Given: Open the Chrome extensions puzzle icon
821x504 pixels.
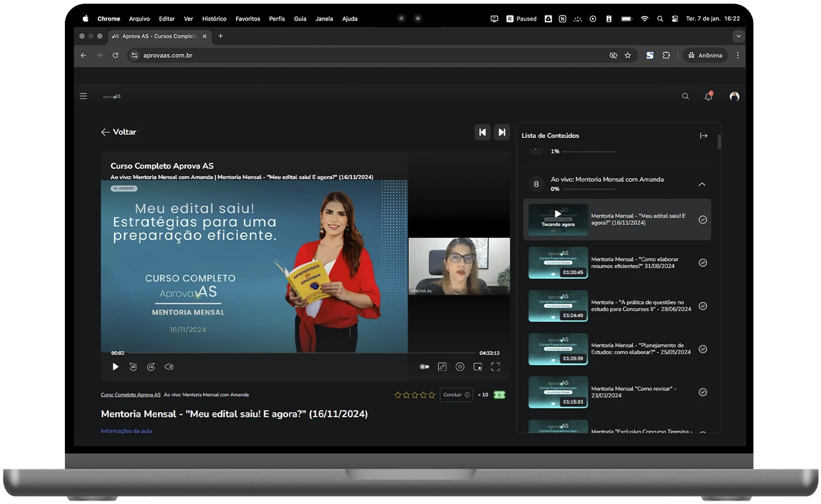Looking at the screenshot, I should click(666, 56).
